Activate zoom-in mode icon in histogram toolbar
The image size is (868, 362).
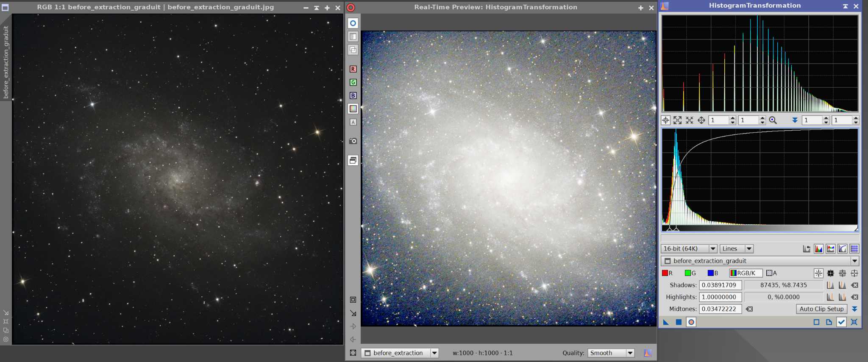(677, 120)
